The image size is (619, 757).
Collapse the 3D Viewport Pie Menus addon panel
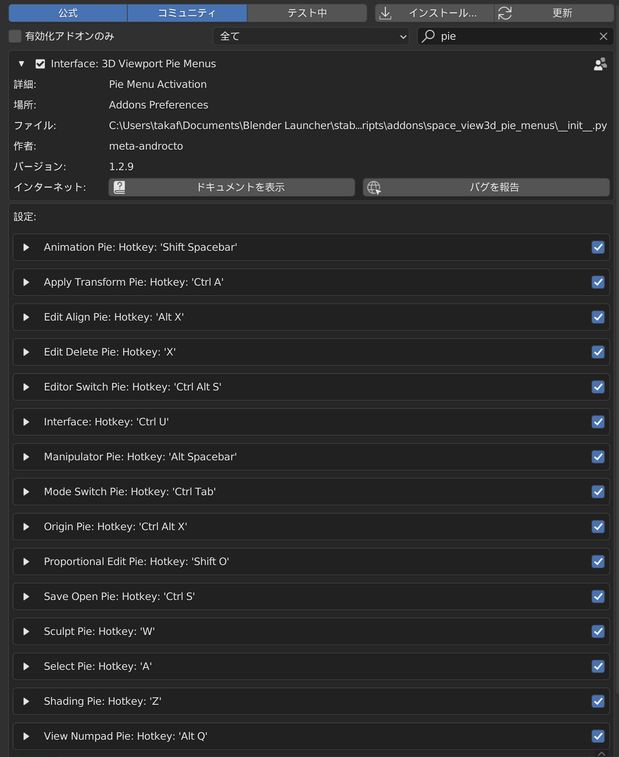pos(21,64)
